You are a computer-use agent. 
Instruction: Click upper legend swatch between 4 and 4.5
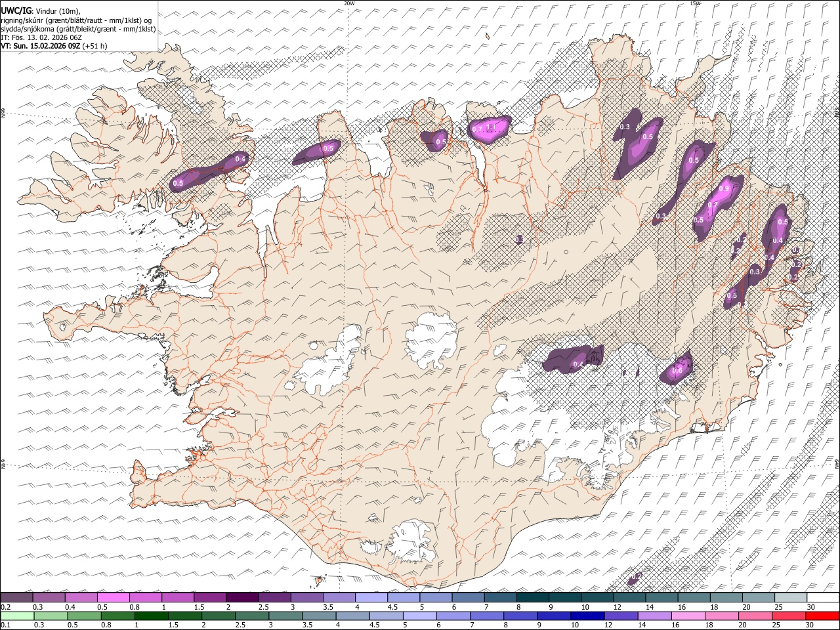click(x=371, y=597)
